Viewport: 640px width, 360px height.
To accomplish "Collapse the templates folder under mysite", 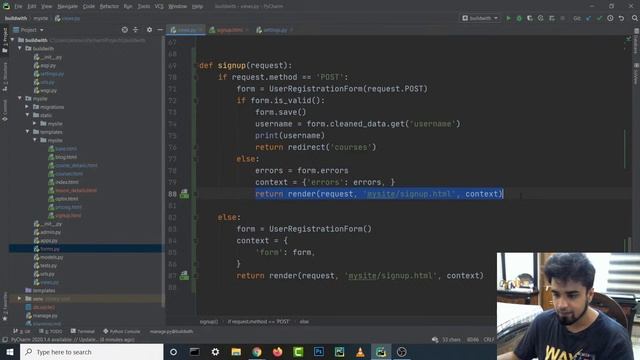I will [x=27, y=132].
